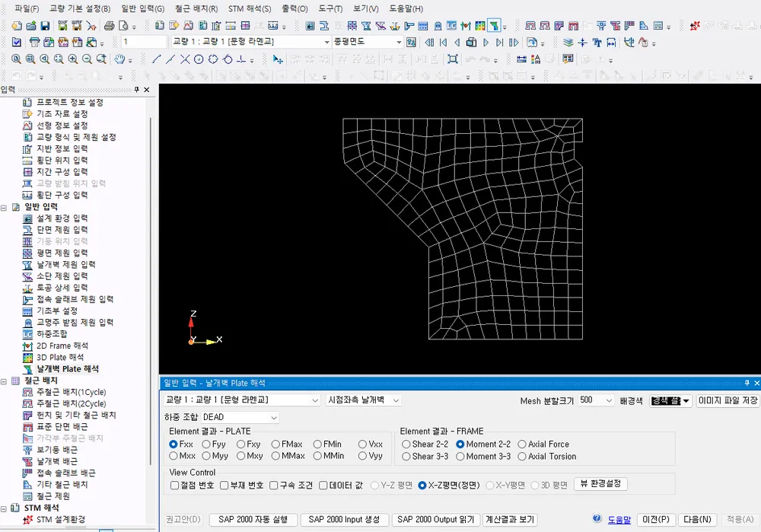Select 날개벽 제원 입력 tree item
Screen dimensions: 761x532
coord(66,265)
